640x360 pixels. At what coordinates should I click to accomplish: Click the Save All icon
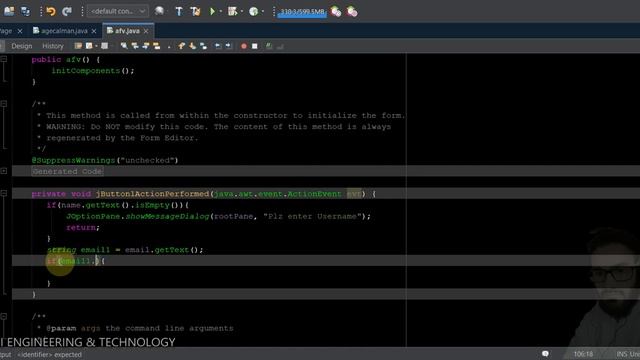pos(25,11)
